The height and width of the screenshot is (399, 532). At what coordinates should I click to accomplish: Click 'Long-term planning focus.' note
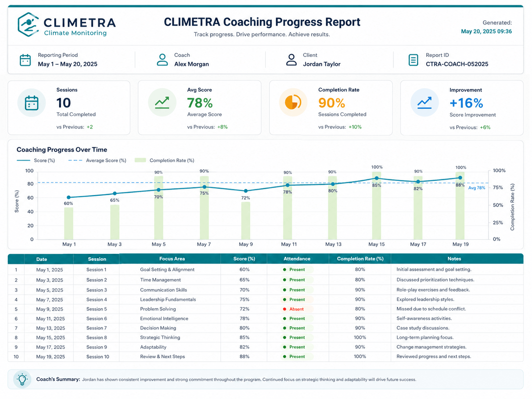tap(425, 337)
